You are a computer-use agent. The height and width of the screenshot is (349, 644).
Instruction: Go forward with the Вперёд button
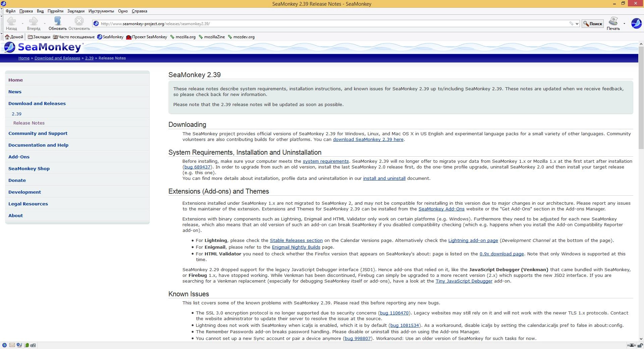tap(34, 23)
